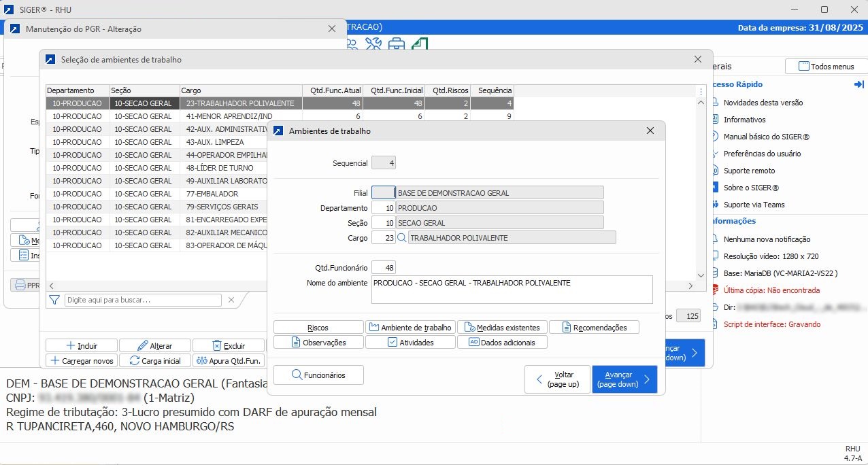Open Medidas existentes
Image resolution: width=868 pixels, height=465 pixels.
point(502,328)
